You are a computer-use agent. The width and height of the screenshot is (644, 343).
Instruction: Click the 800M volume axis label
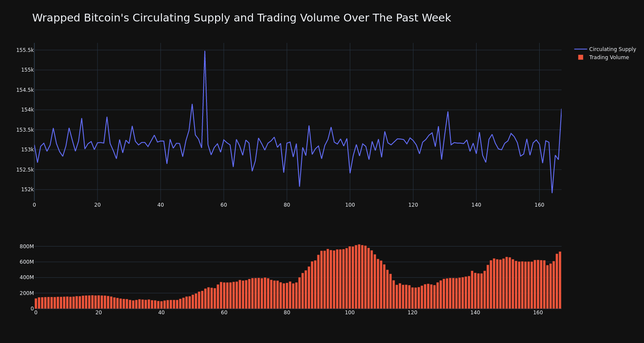(x=27, y=247)
